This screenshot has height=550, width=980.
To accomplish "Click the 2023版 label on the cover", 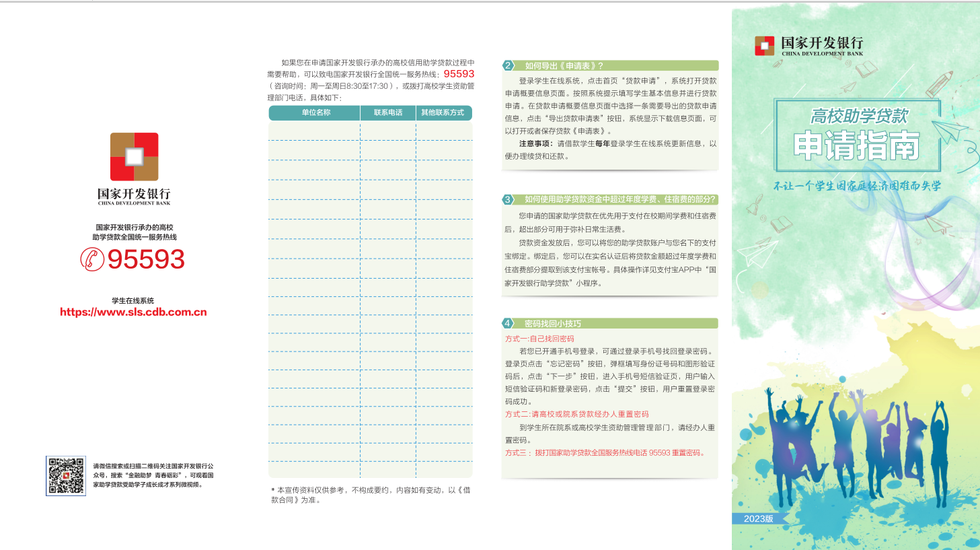I will point(758,518).
